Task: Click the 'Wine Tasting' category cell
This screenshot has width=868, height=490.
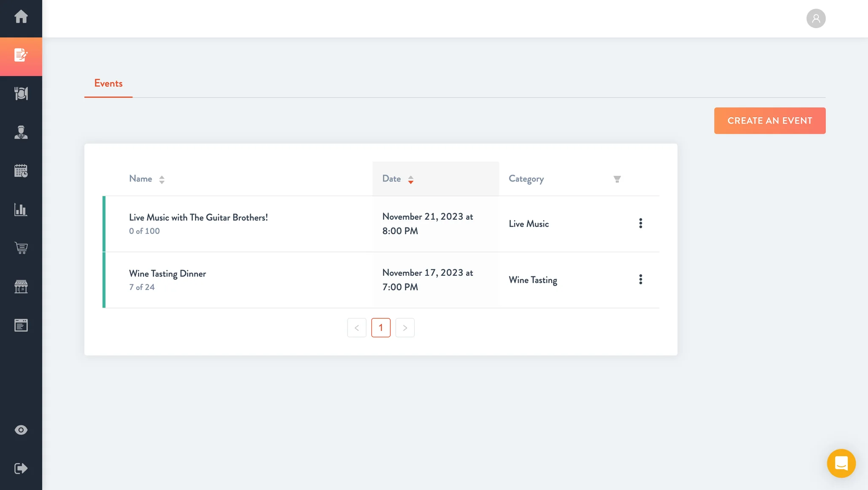Action: pyautogui.click(x=533, y=280)
